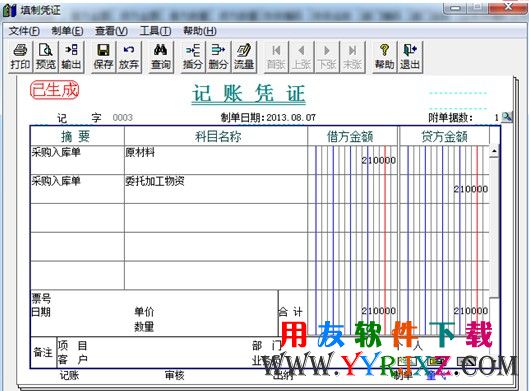
Task: Click the 附单据数 value field
Action: pos(496,118)
